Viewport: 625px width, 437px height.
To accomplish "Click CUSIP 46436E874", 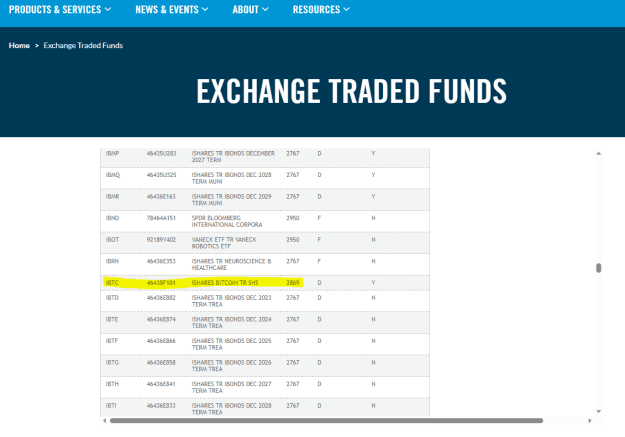I will pyautogui.click(x=161, y=319).
